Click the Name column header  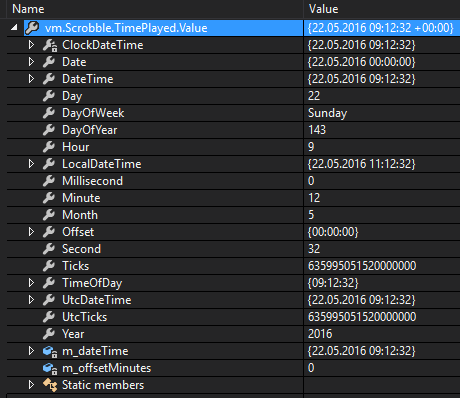click(28, 9)
